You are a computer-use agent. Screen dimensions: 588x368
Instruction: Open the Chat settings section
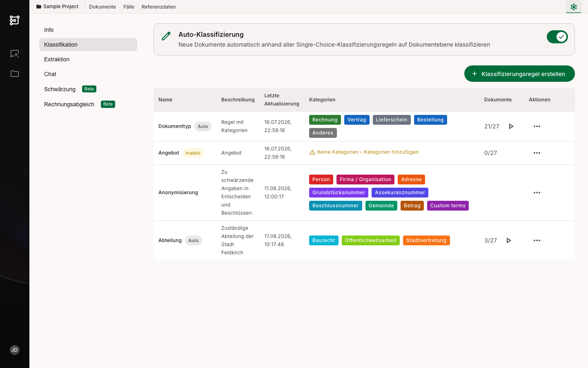(x=88, y=74)
